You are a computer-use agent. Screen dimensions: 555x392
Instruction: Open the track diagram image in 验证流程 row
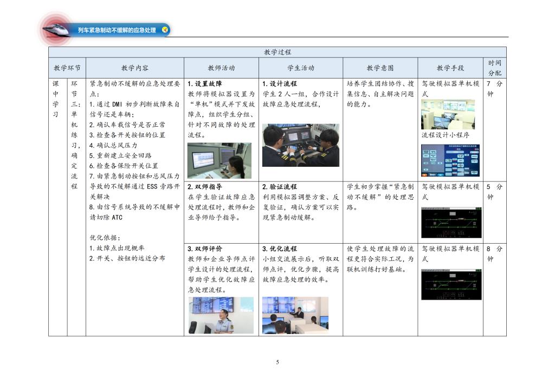pos(450,222)
